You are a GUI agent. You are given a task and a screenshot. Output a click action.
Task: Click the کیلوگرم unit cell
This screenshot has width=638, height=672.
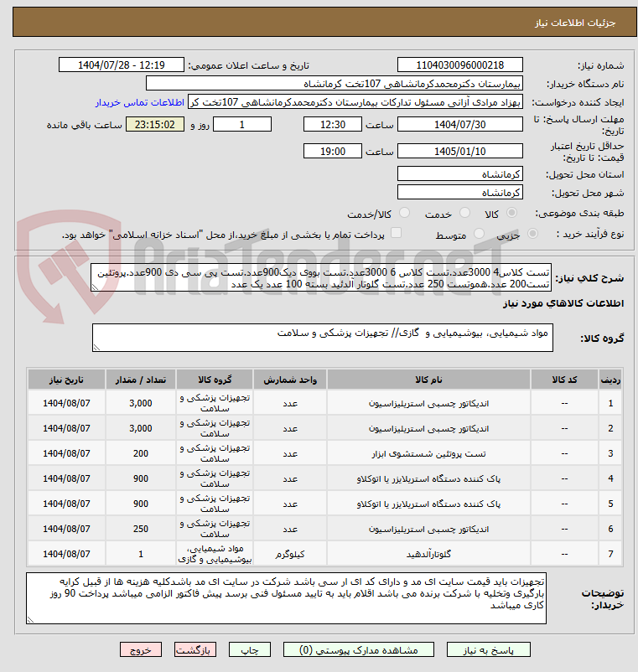[x=290, y=554]
